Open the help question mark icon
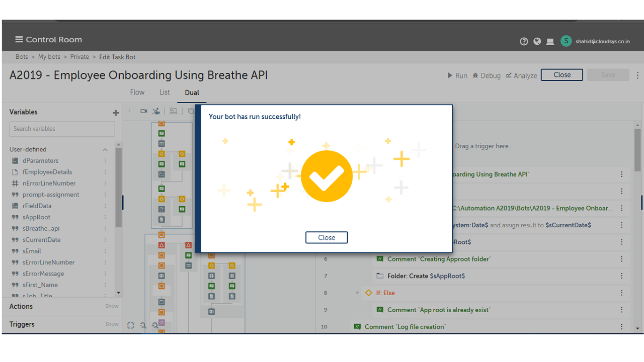Image resolution: width=644 pixels, height=362 pixels. click(524, 41)
